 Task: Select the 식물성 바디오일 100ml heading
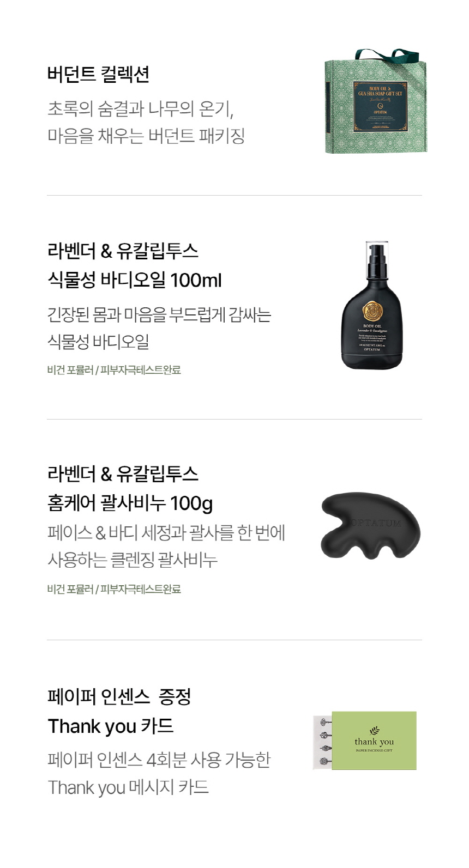click(x=134, y=280)
